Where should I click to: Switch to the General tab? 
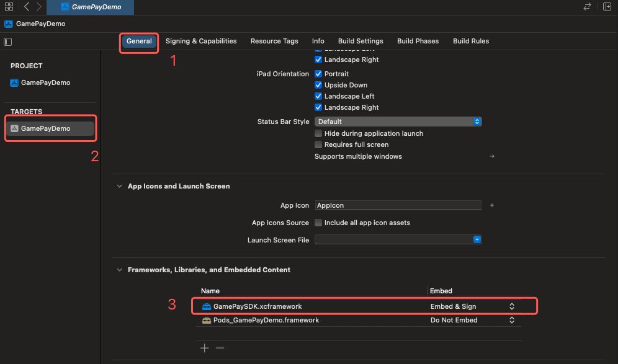139,41
